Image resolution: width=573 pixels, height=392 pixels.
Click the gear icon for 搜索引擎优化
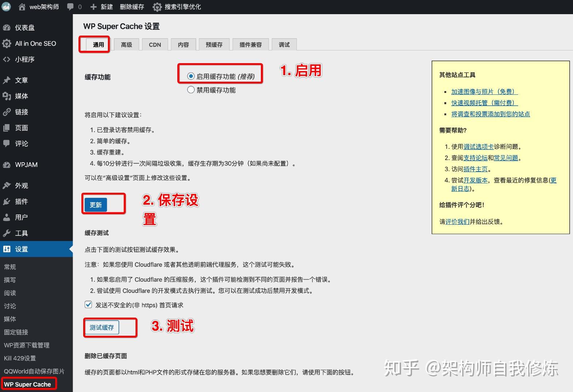click(157, 7)
